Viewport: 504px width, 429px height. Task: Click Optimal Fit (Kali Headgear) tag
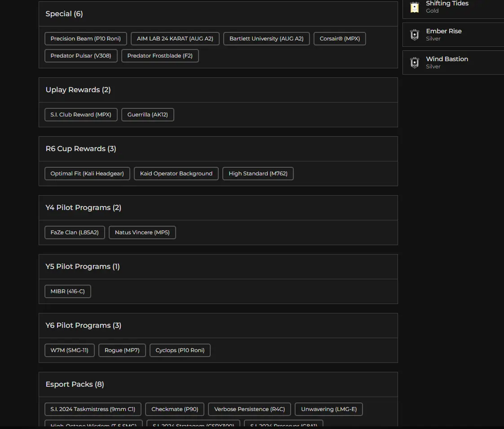tap(87, 174)
